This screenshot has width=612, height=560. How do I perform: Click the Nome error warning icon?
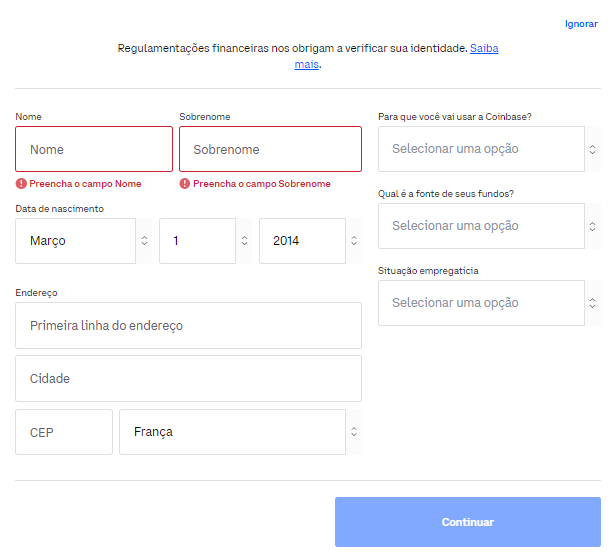click(21, 184)
